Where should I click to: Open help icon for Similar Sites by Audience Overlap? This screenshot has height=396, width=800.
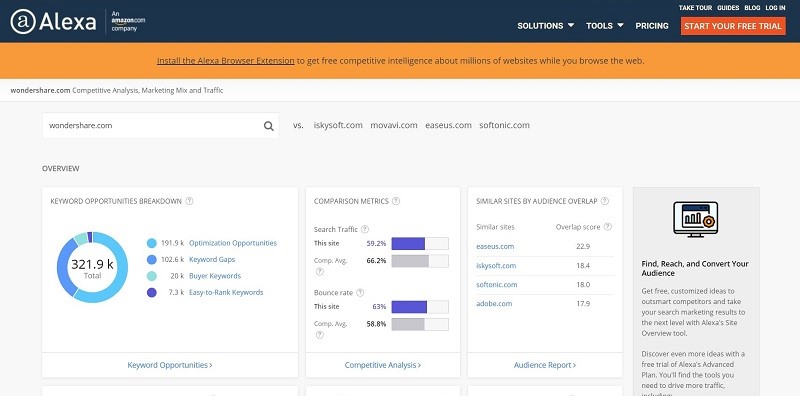click(605, 201)
